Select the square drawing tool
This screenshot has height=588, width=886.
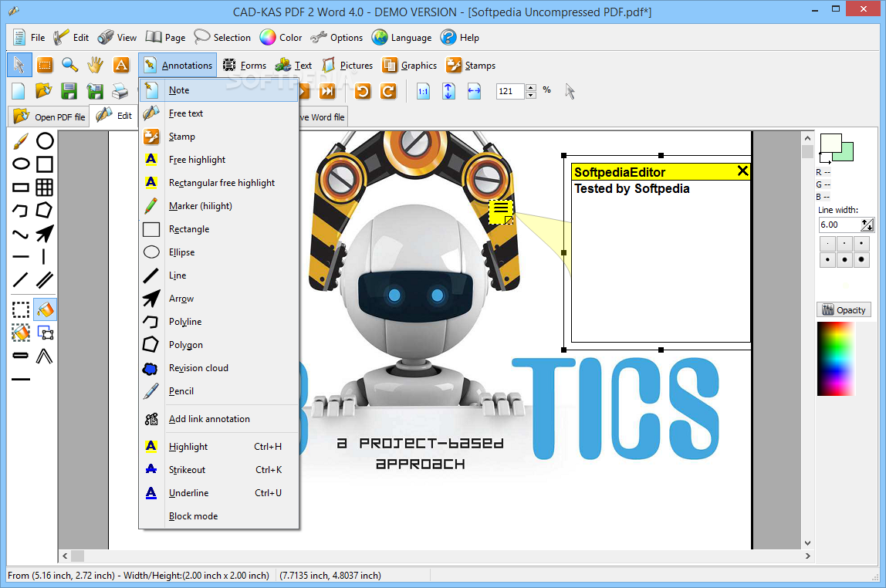click(45, 164)
